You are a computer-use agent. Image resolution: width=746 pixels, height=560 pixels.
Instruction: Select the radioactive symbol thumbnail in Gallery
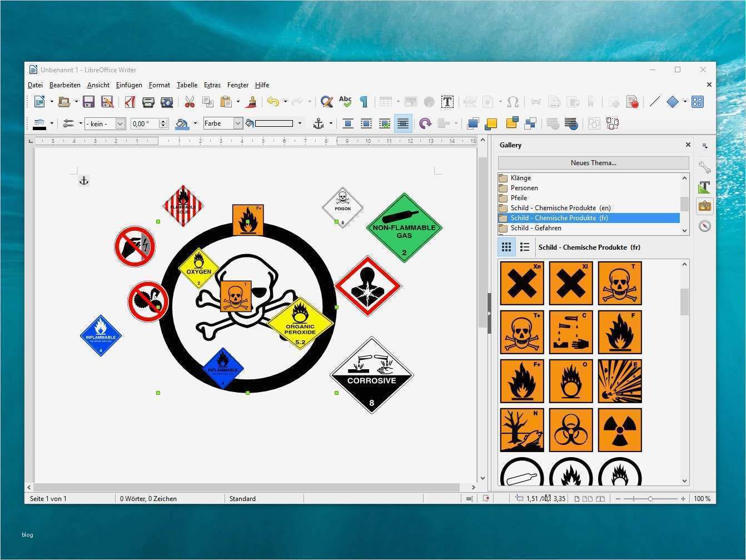tap(619, 429)
